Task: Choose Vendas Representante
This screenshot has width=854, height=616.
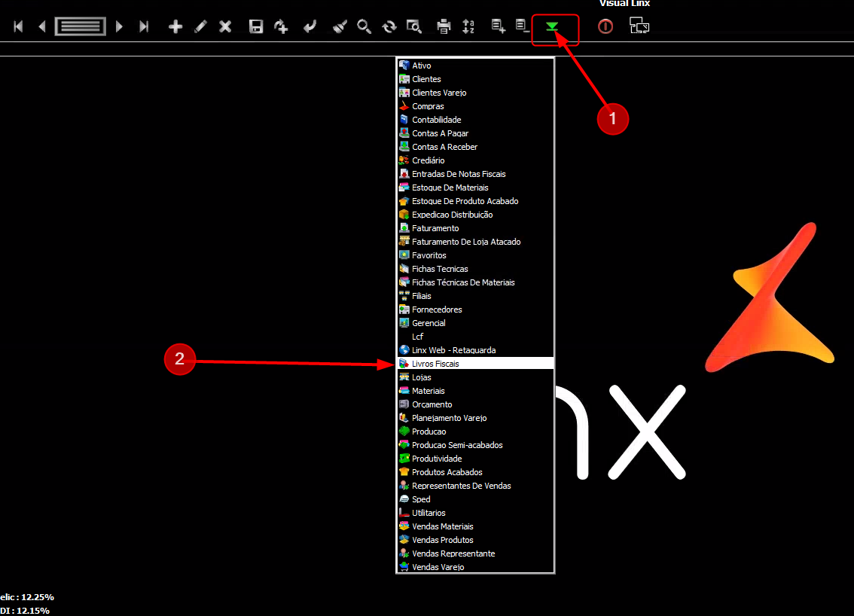Action: [x=475, y=553]
